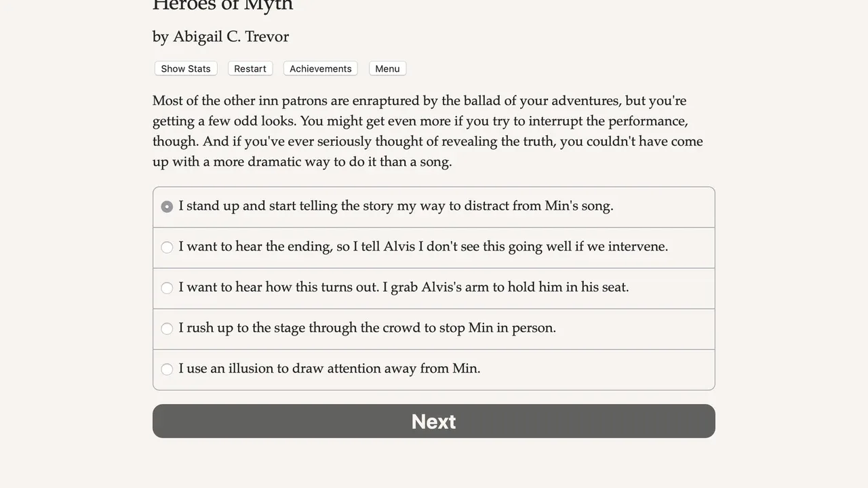The height and width of the screenshot is (488, 868).
Task: Click the option text 'I use an illusion'
Action: pyautogui.click(x=330, y=369)
